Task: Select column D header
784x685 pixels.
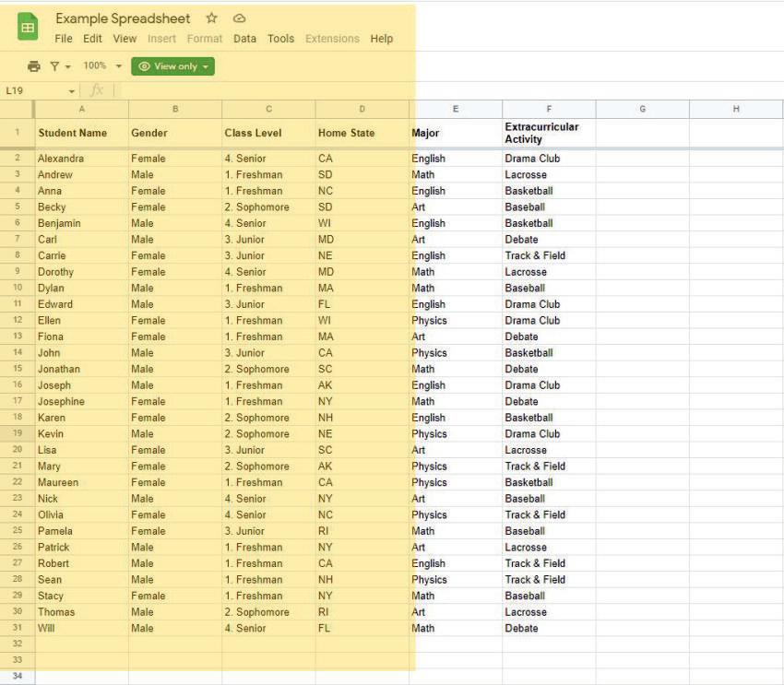Action: pyautogui.click(x=362, y=109)
